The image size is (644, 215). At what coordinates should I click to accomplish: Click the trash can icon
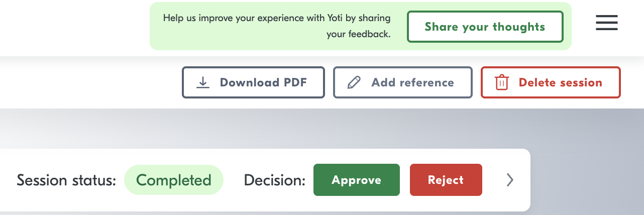(x=501, y=83)
